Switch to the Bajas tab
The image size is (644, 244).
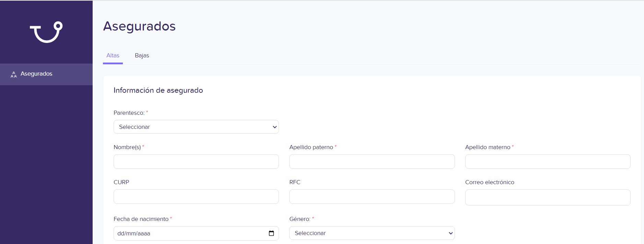tap(142, 55)
